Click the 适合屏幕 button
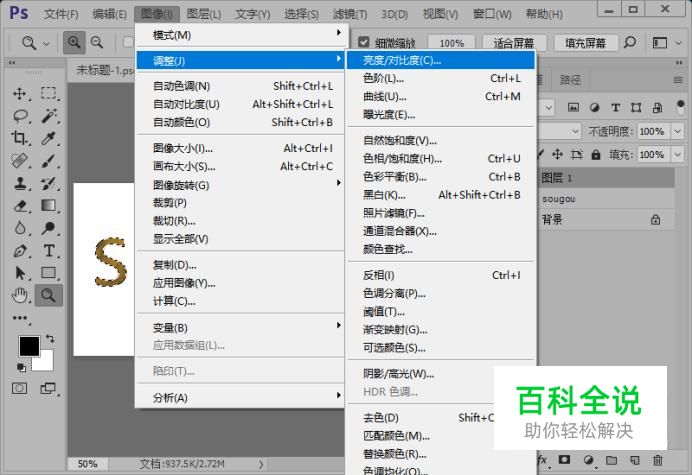This screenshot has height=475, width=692. [x=514, y=43]
